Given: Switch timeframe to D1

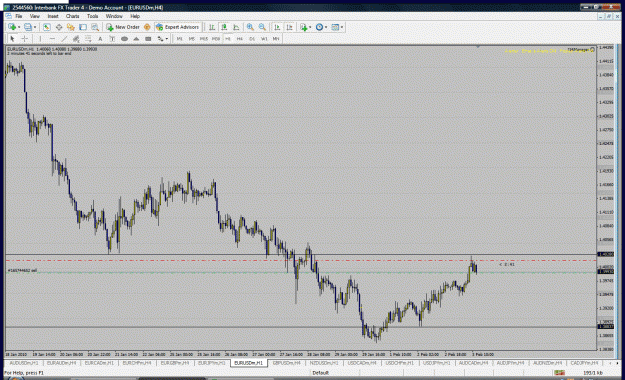Looking at the screenshot, I should point(252,39).
